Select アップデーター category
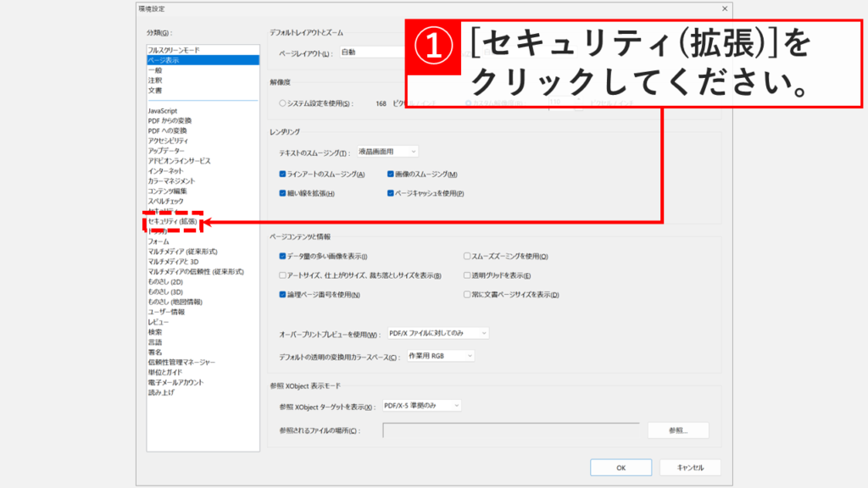The width and height of the screenshot is (868, 488). coord(166,151)
